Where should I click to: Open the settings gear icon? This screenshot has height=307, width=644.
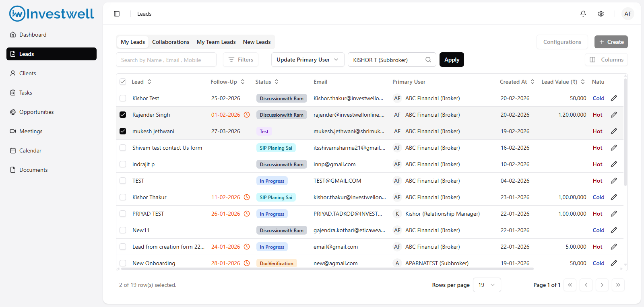[x=601, y=14]
